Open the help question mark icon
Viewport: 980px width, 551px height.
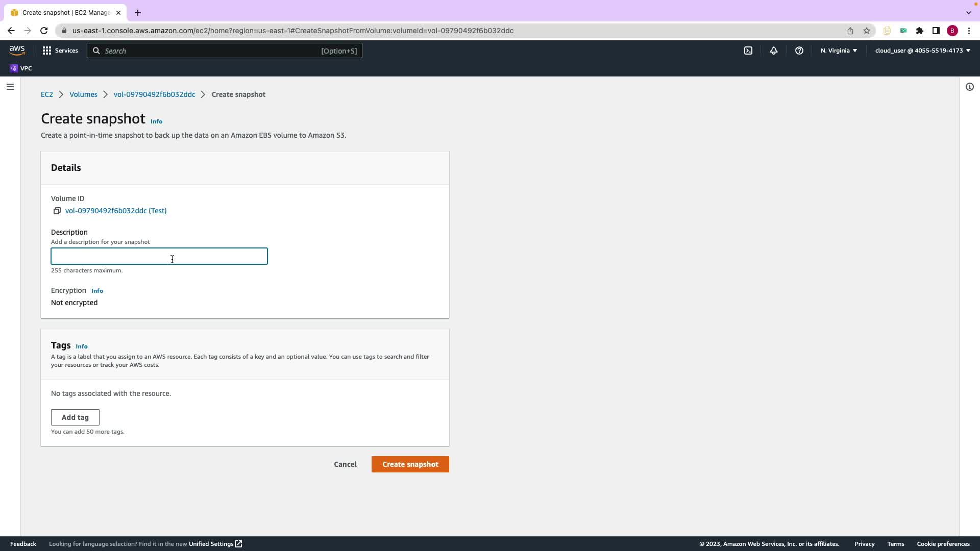799,51
